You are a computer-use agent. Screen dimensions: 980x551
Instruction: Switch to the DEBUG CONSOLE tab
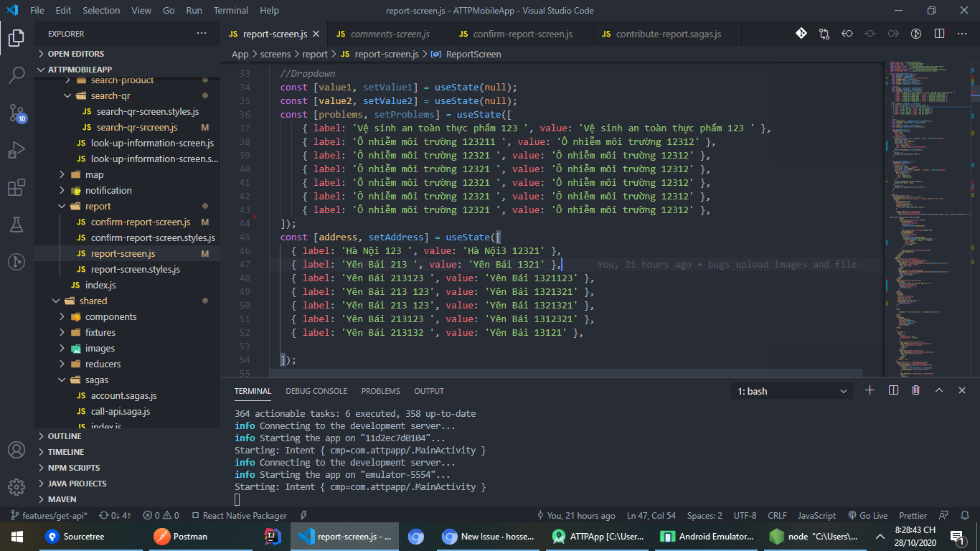[x=316, y=391]
